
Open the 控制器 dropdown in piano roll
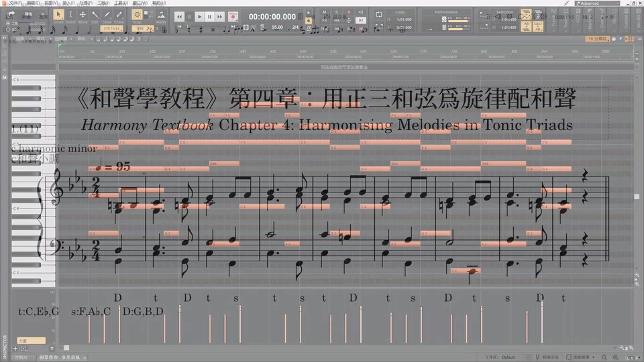tap(62, 39)
